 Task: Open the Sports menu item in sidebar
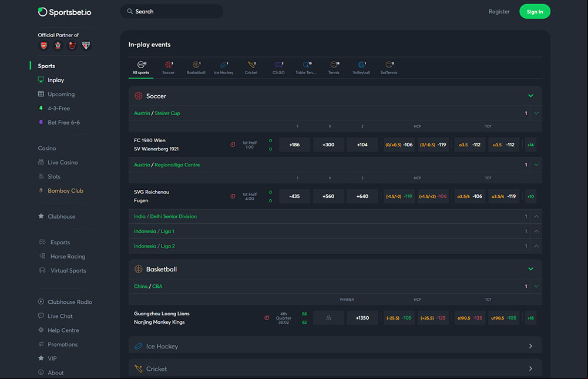[x=46, y=66]
